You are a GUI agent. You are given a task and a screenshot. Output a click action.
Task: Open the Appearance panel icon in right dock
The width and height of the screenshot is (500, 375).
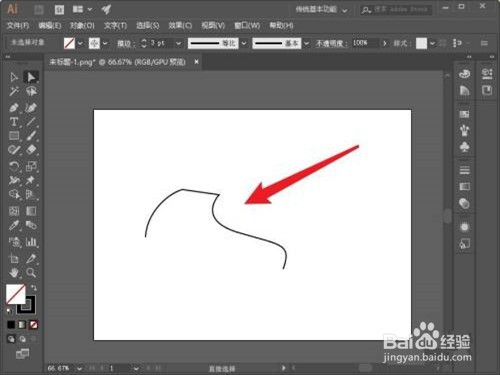[464, 227]
